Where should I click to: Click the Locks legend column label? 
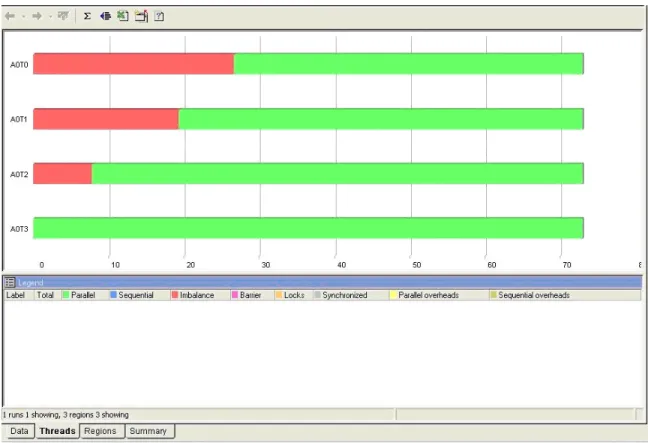click(294, 295)
